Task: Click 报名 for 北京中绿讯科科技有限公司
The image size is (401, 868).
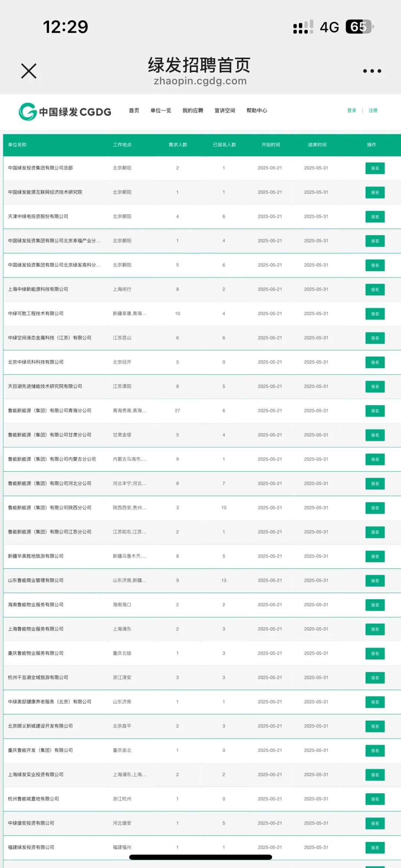Action: pyautogui.click(x=375, y=362)
